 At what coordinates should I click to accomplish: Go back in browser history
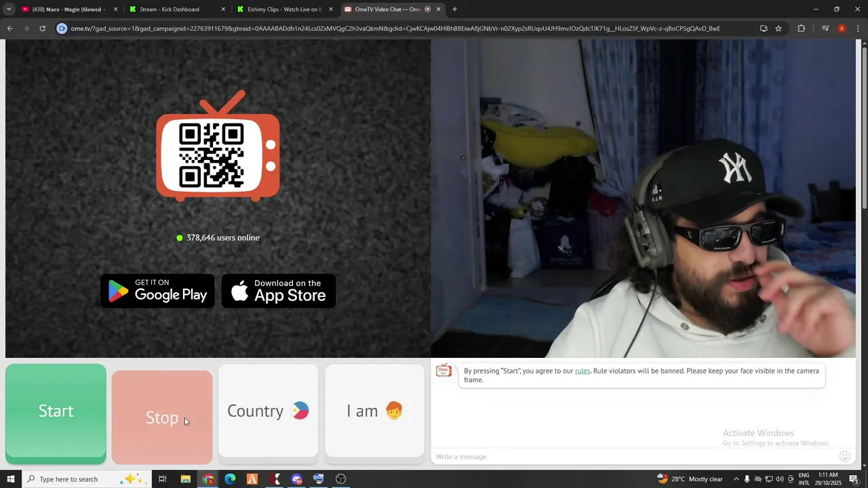[x=9, y=28]
